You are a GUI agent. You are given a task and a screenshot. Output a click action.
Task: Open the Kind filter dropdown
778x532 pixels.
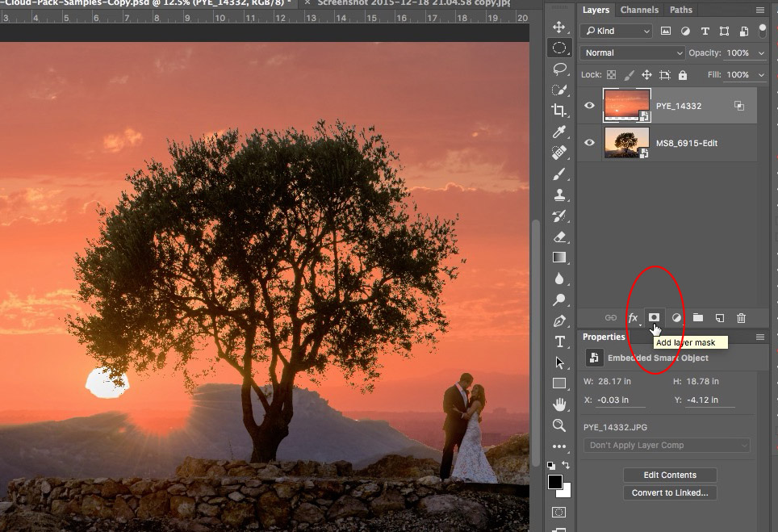615,31
